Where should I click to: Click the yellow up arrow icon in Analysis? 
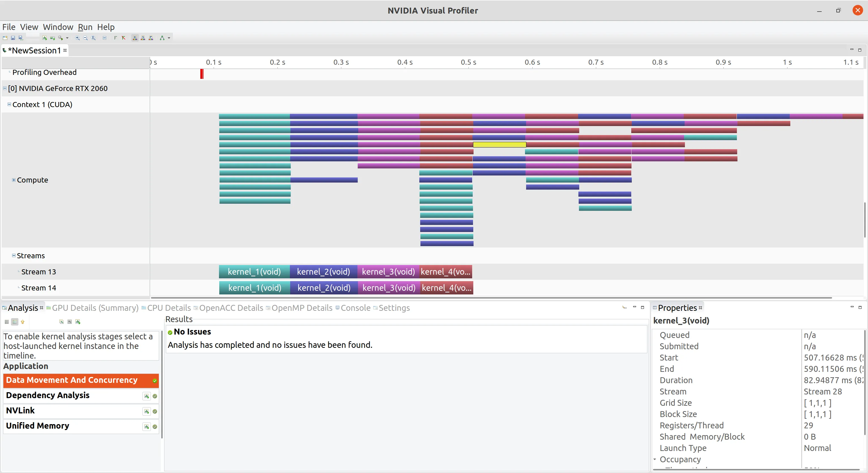tap(23, 322)
